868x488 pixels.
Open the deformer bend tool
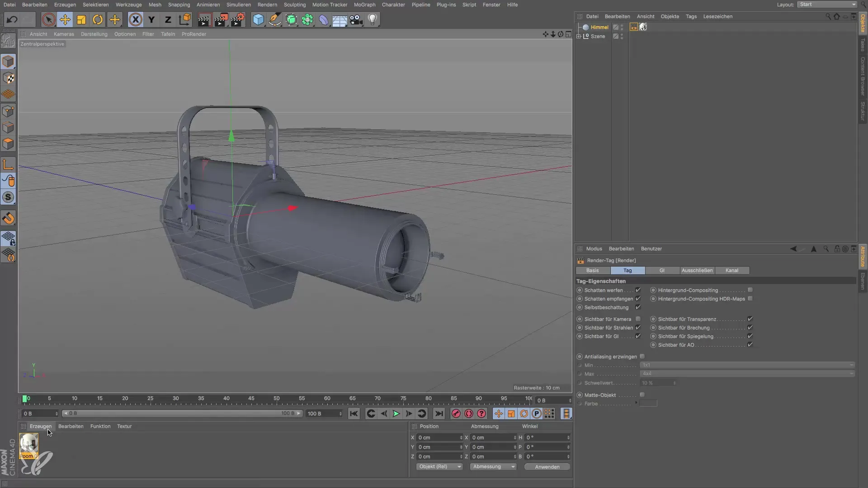324,19
